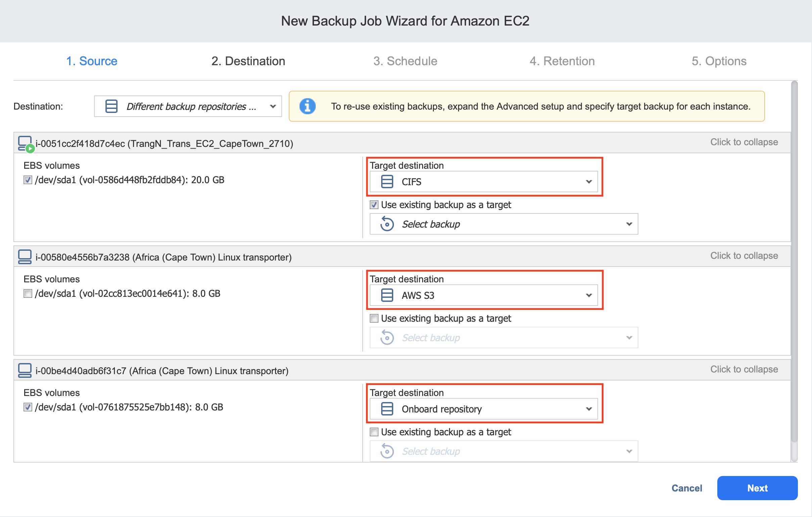Click the repository icon in Destination dropdown
The image size is (812, 517).
pyautogui.click(x=111, y=106)
